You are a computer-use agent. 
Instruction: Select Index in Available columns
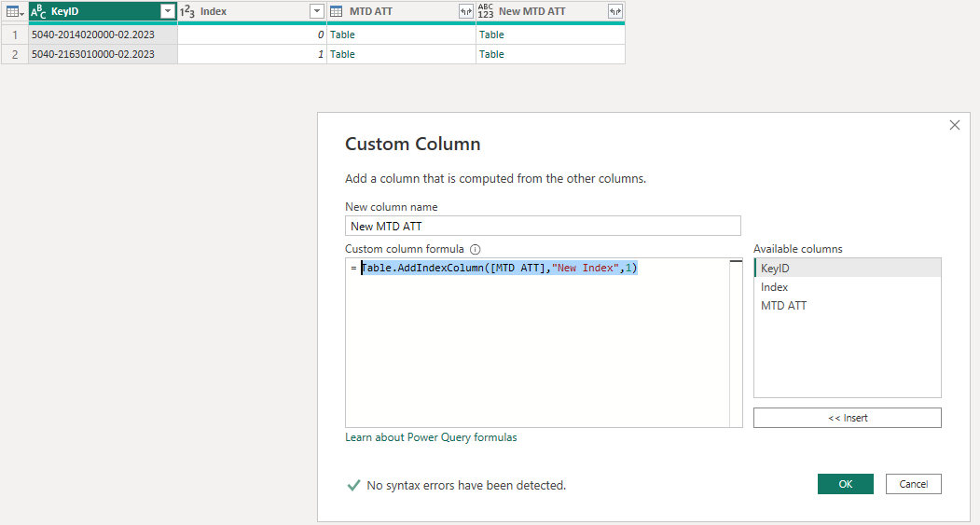847,287
